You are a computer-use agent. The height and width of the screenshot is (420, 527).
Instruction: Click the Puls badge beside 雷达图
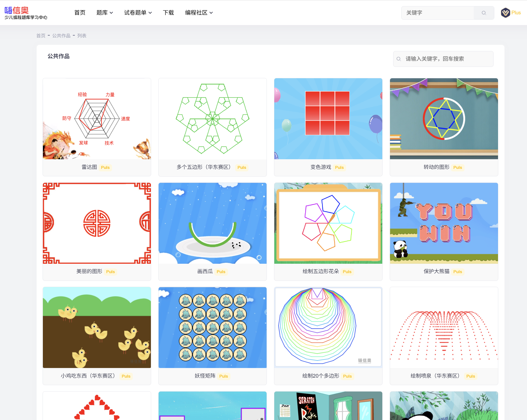click(105, 167)
